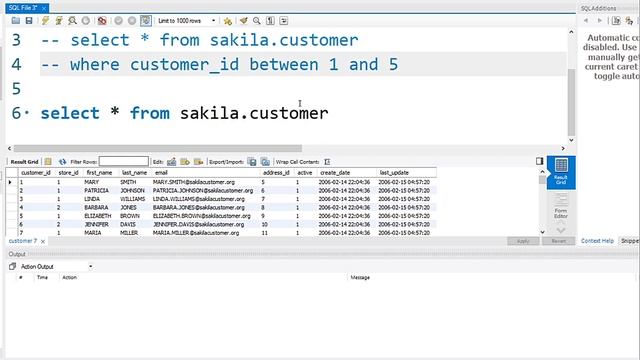Save snippet with star icon
This screenshot has width=640, height=360.
(228, 20)
